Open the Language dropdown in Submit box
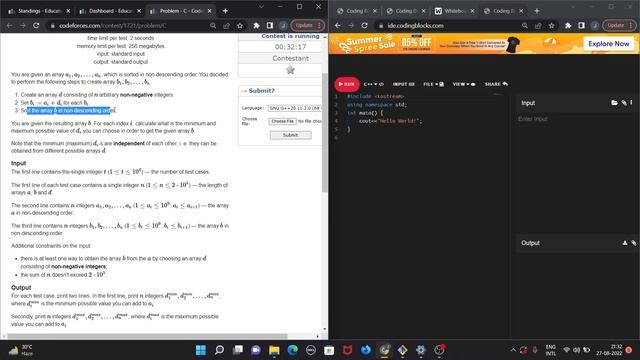This screenshot has width=640, height=360. click(x=294, y=108)
